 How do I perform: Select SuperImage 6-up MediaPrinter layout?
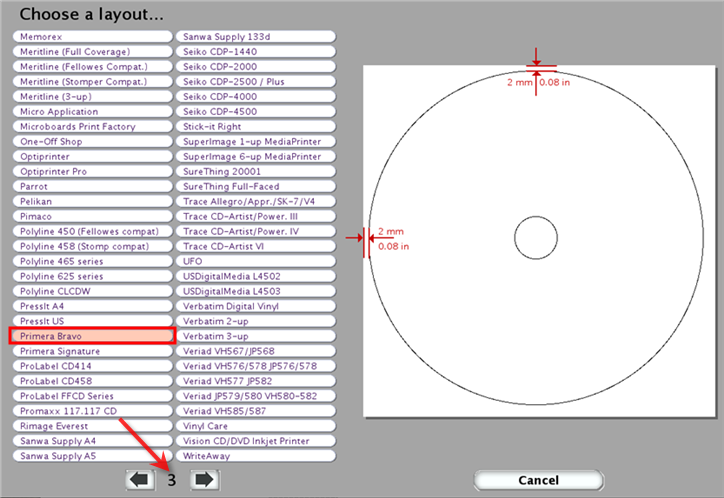pos(256,156)
